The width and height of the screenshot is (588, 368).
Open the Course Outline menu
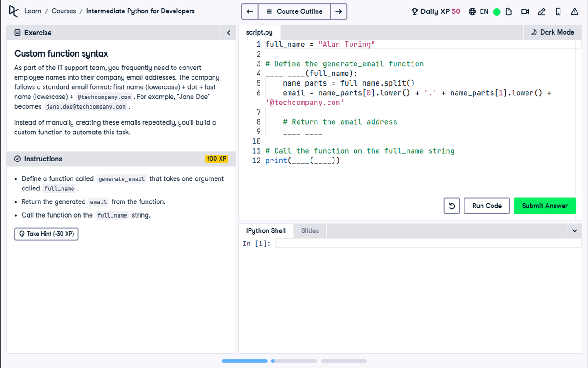[x=294, y=11]
